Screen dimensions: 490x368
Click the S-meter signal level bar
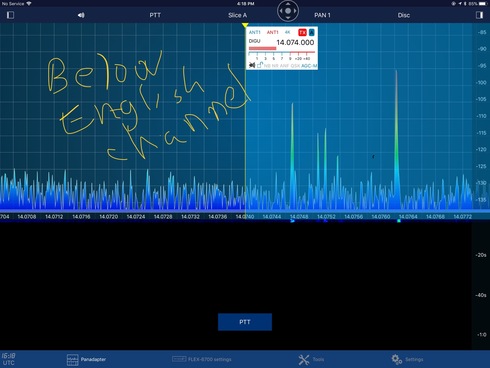pyautogui.click(x=262, y=48)
